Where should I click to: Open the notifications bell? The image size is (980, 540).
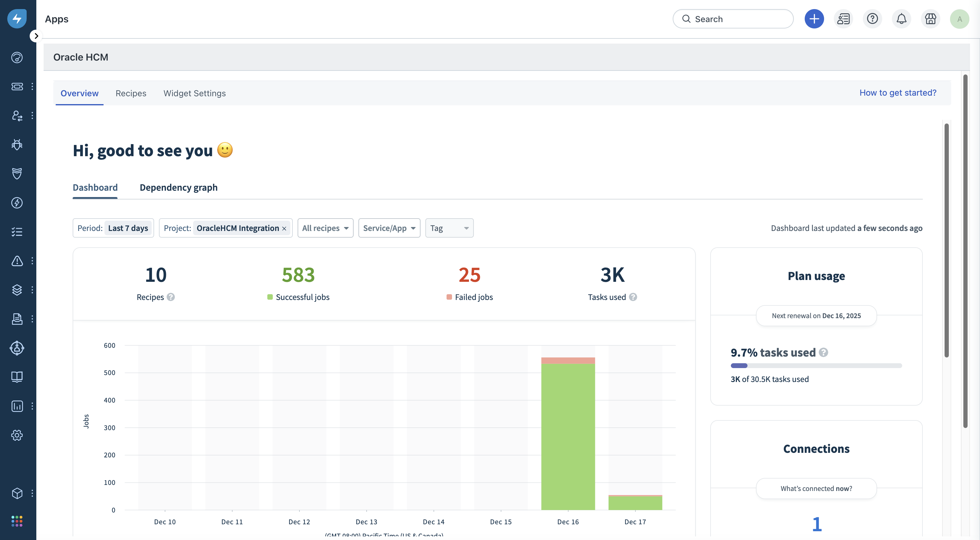click(x=901, y=19)
